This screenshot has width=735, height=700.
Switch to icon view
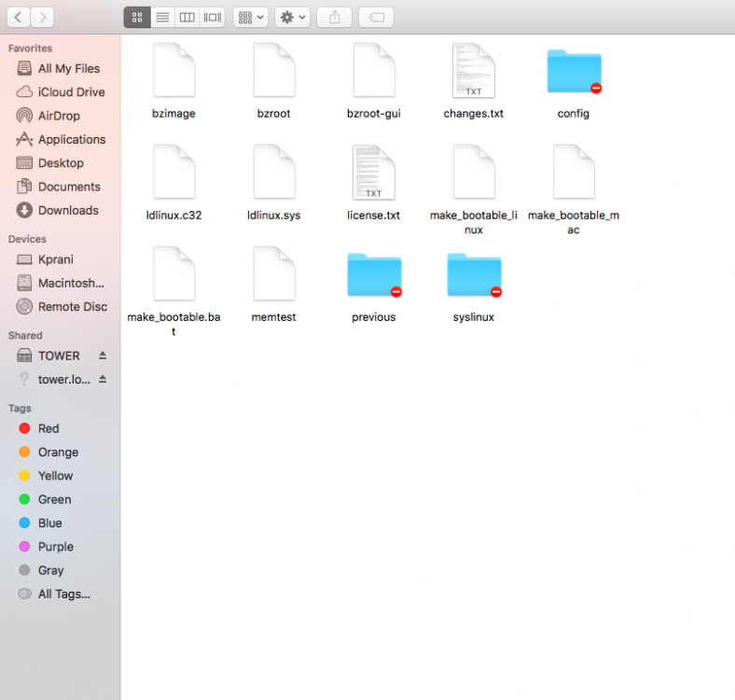[137, 18]
